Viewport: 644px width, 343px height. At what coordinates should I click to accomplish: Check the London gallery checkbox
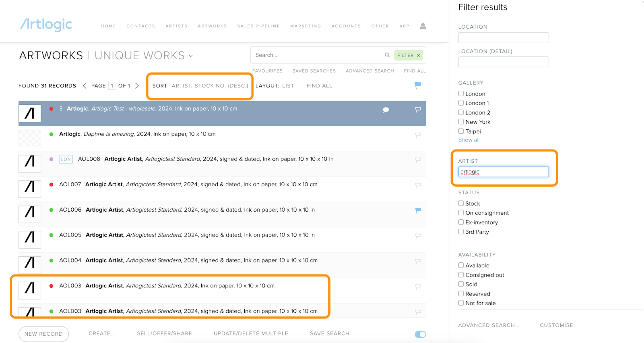(461, 94)
